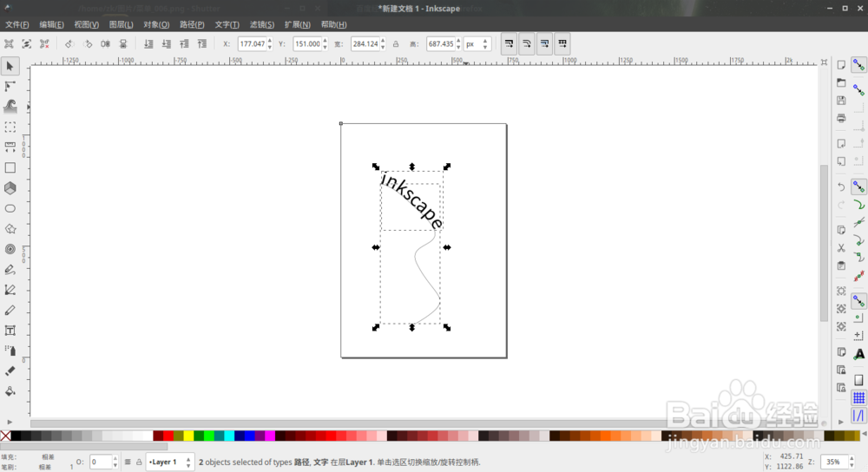
Task: Select the Pencil freehand tool
Action: coord(10,270)
